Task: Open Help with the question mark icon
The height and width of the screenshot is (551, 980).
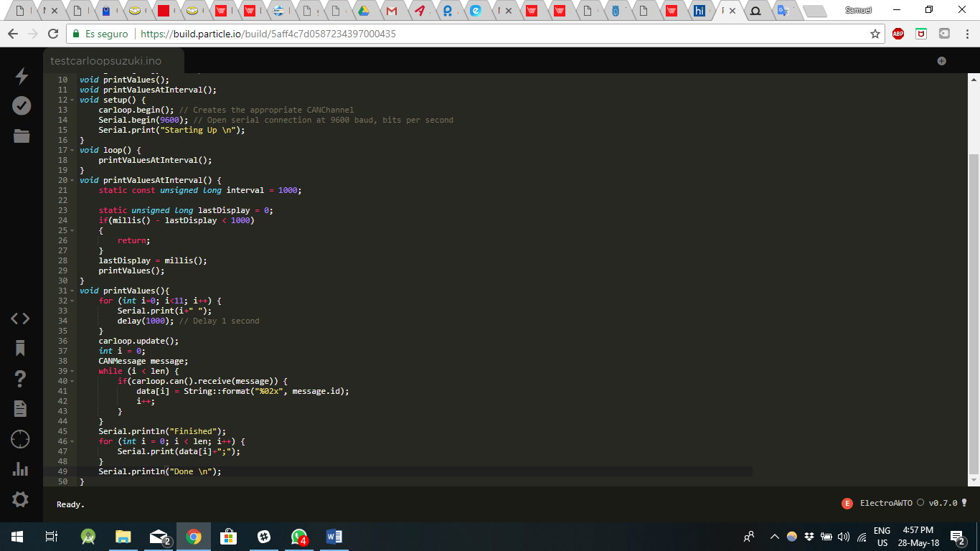Action: click(x=21, y=378)
